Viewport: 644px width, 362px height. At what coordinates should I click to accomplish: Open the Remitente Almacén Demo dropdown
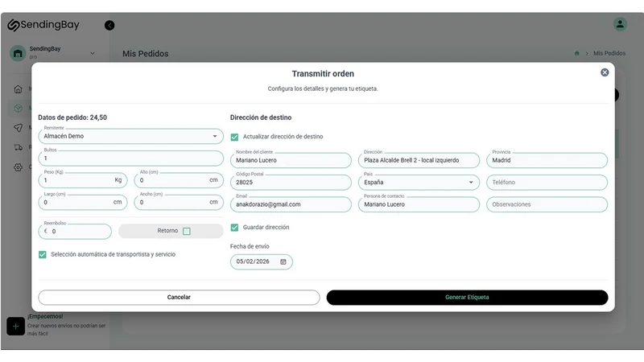[x=130, y=136]
